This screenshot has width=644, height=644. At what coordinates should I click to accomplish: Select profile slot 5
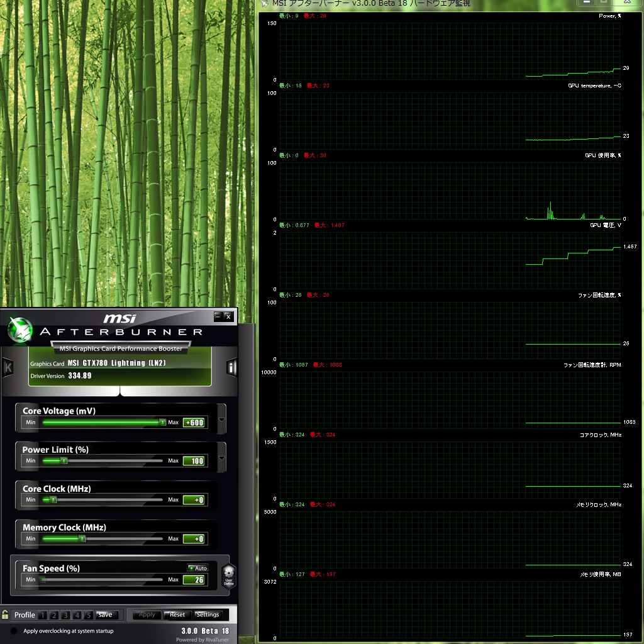click(88, 615)
